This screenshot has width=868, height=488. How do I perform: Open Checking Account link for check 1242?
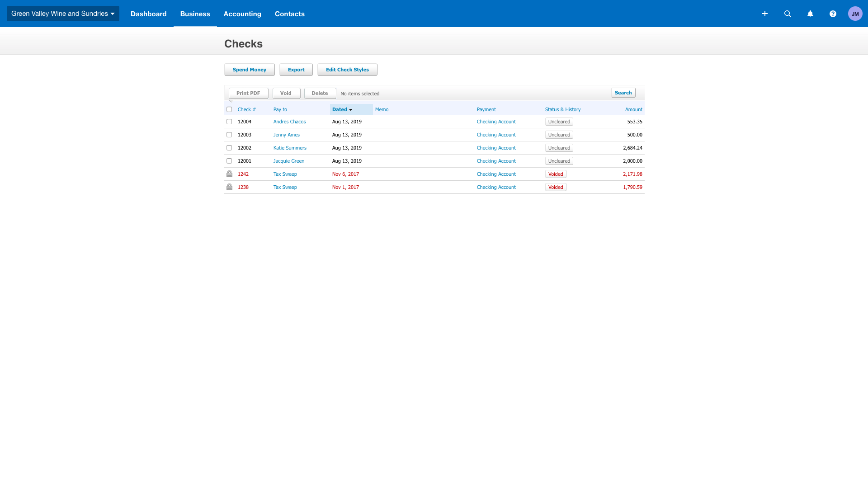tap(496, 174)
